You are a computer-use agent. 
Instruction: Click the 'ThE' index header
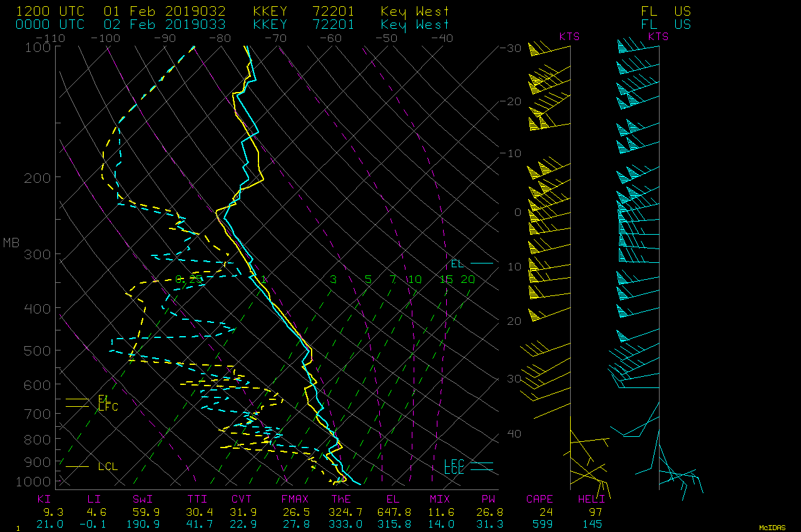[x=341, y=499]
